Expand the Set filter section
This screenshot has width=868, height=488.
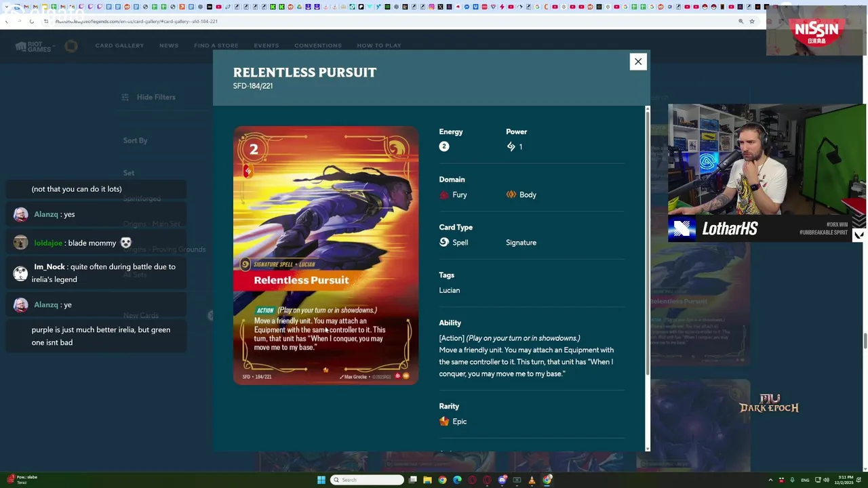point(129,173)
